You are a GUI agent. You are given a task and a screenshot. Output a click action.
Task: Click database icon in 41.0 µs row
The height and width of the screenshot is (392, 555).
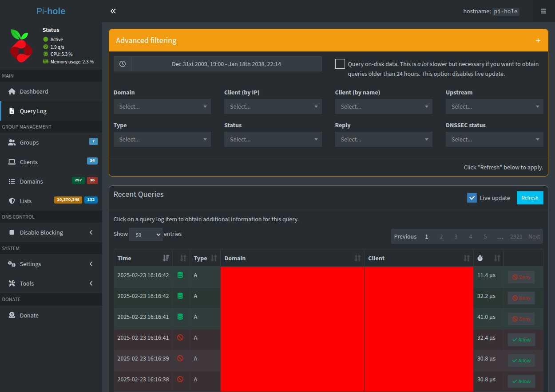(x=180, y=317)
